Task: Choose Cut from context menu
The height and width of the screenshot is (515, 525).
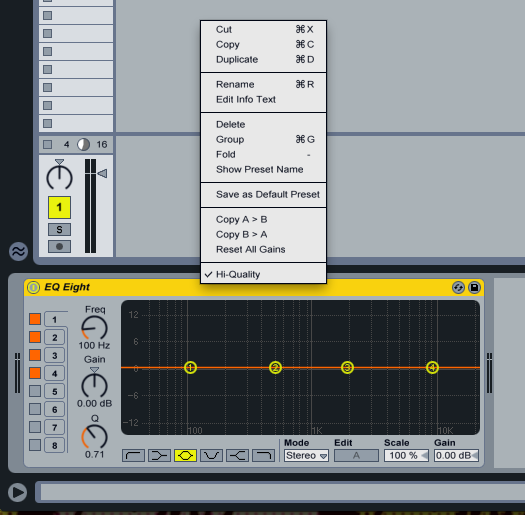Action: (264, 29)
